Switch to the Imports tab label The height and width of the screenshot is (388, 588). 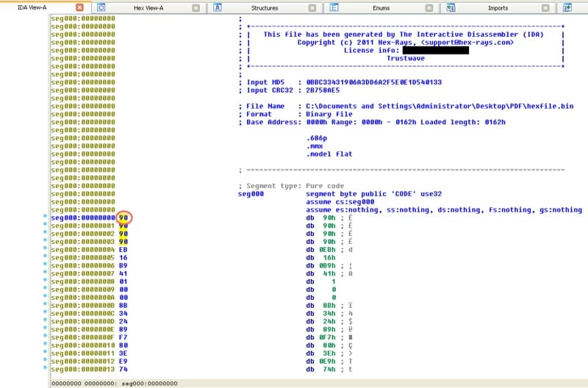click(498, 7)
